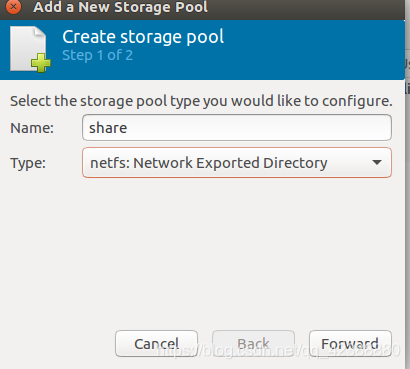The width and height of the screenshot is (410, 369).
Task: Click the Create storage pool heading
Action: pyautogui.click(x=143, y=37)
